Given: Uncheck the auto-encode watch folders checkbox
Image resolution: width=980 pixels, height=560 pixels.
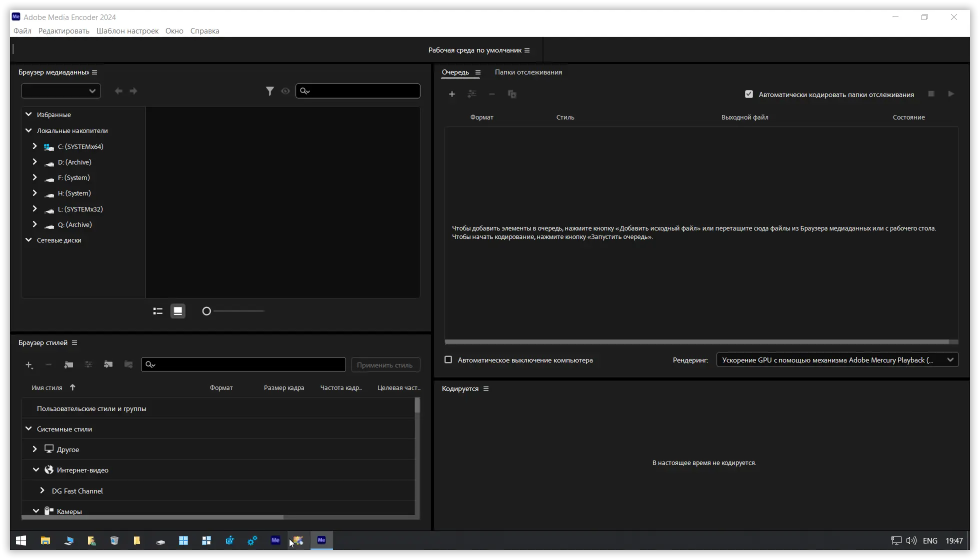Looking at the screenshot, I should [749, 94].
